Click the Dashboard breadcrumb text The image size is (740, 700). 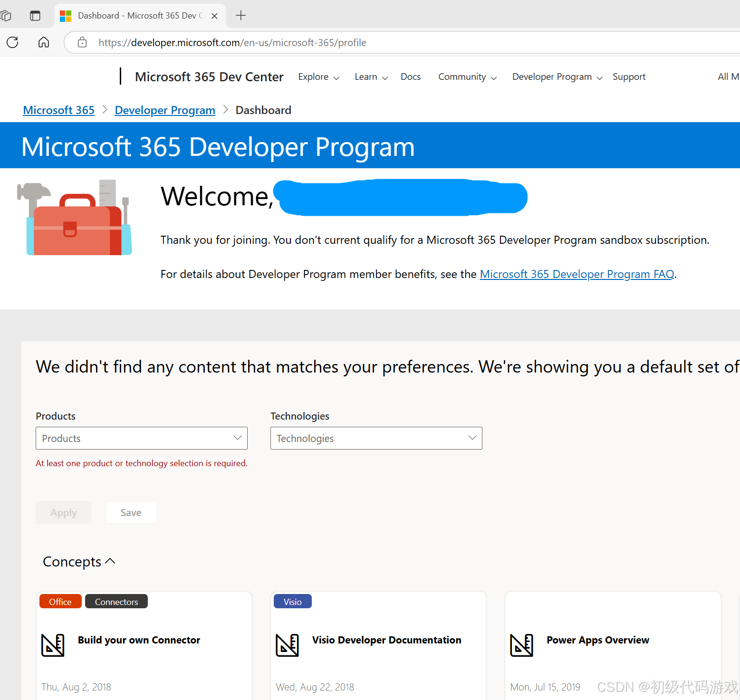(263, 110)
